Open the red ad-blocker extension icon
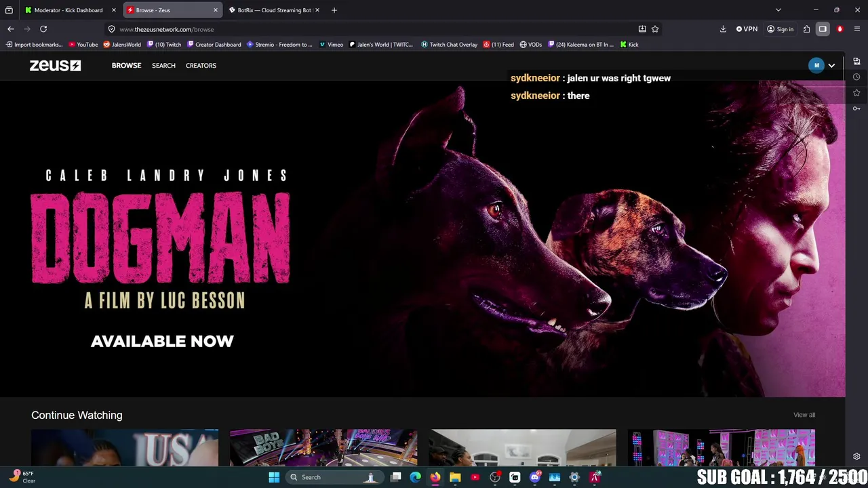The image size is (868, 488). pos(840,29)
